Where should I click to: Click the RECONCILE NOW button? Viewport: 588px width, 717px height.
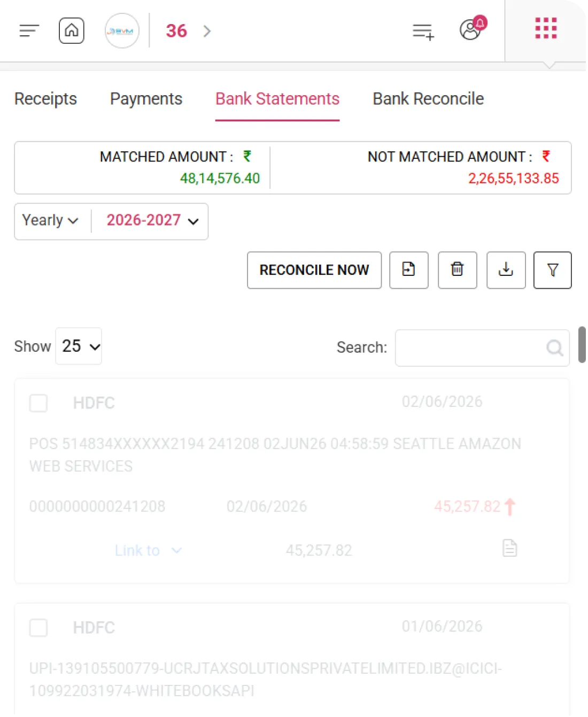click(x=314, y=270)
